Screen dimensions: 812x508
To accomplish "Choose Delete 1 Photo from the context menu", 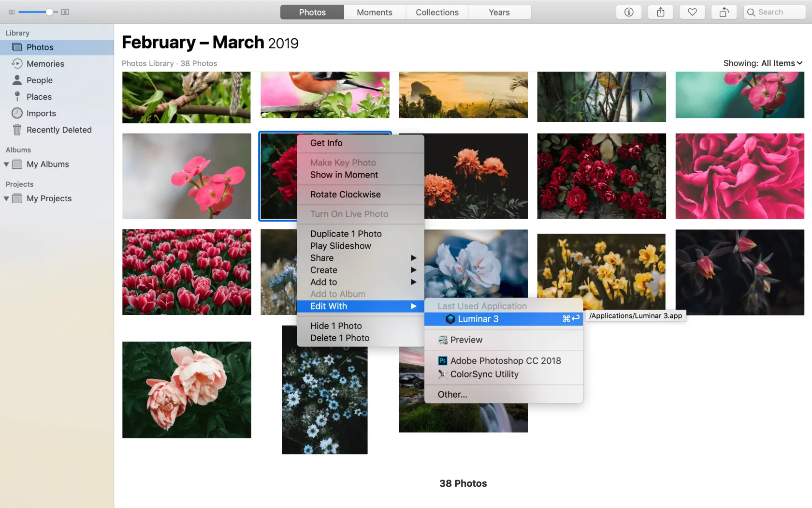I will [x=339, y=338].
